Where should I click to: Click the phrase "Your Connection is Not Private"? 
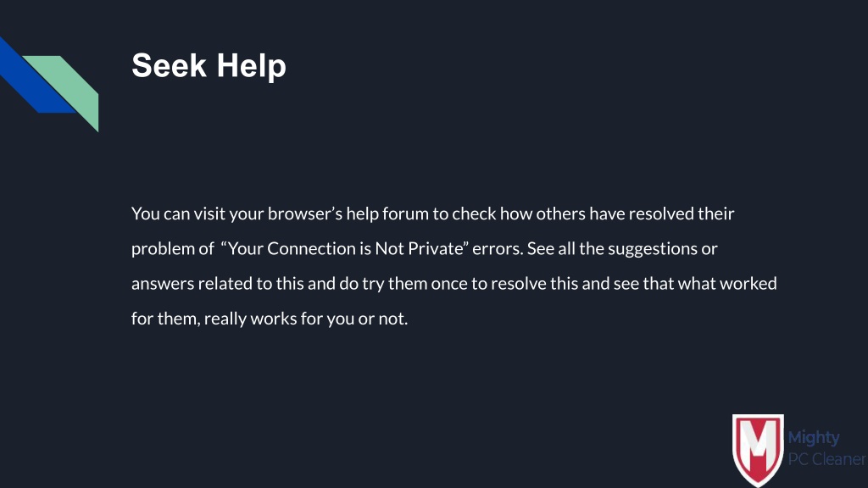[x=346, y=248]
